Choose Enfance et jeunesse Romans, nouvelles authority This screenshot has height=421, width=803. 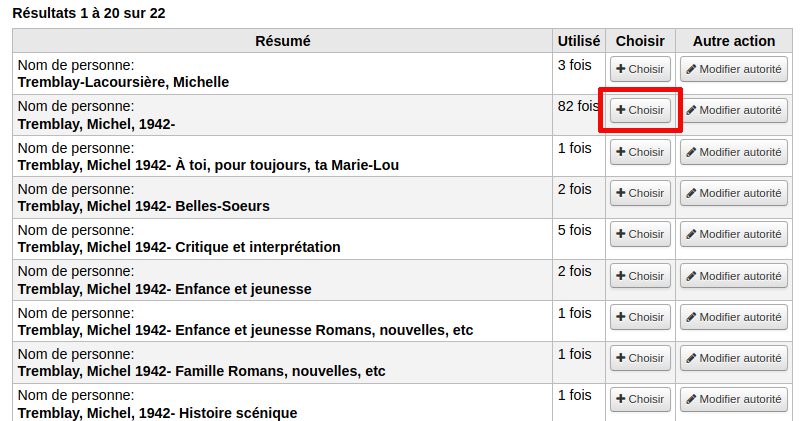coord(640,317)
